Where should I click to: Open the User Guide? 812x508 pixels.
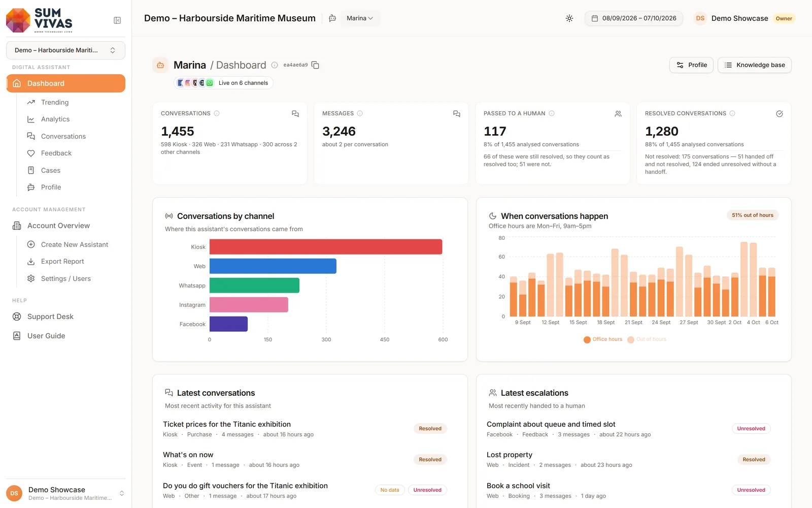(x=46, y=336)
